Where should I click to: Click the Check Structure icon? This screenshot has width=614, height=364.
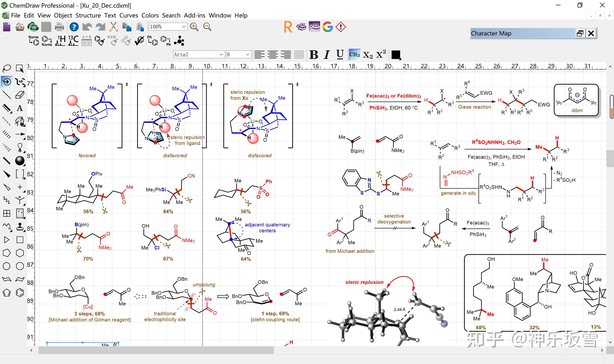tap(139, 41)
